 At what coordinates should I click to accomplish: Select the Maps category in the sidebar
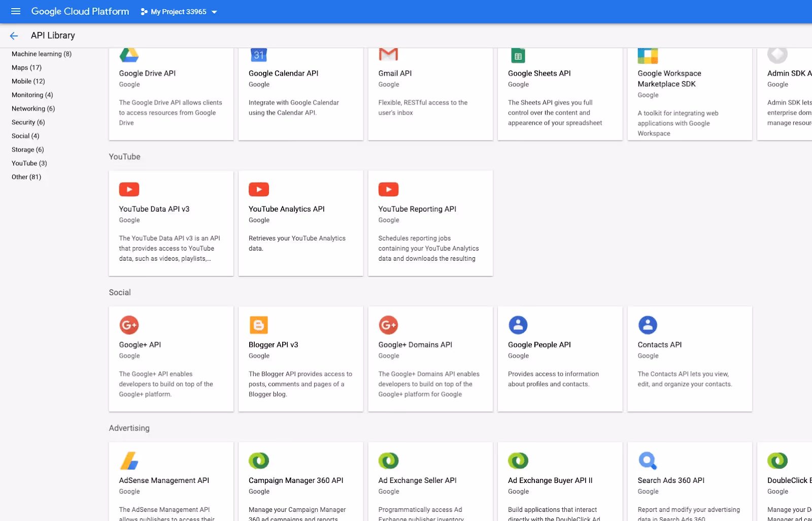click(25, 67)
